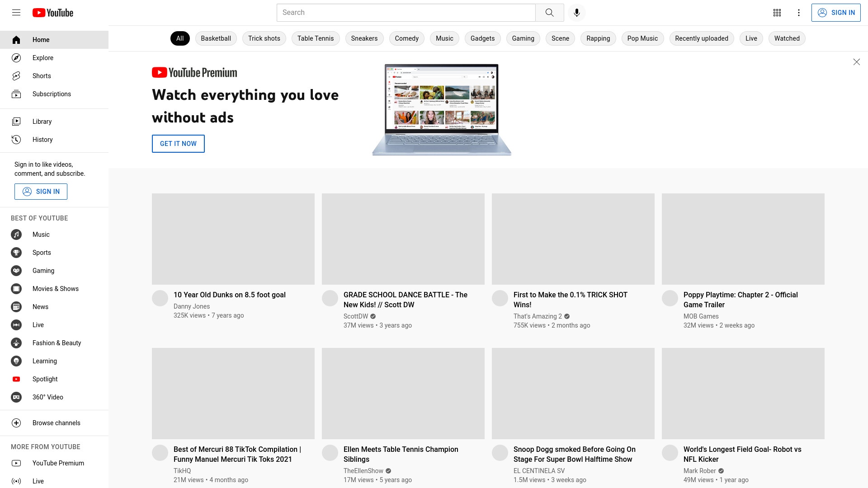Click the Home sidebar icon
The width and height of the screenshot is (868, 488).
click(x=16, y=40)
